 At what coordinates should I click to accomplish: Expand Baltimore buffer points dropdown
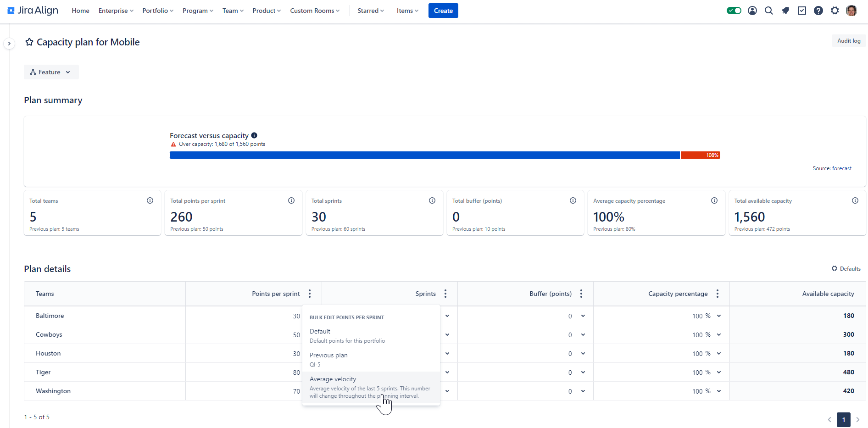click(583, 316)
